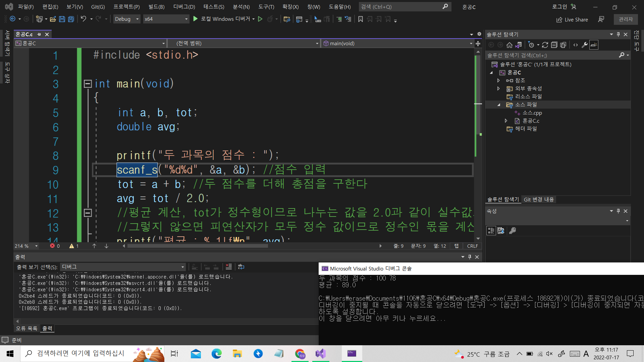The width and height of the screenshot is (644, 362).
Task: Clear all output with red-X list icon
Action: click(x=229, y=267)
